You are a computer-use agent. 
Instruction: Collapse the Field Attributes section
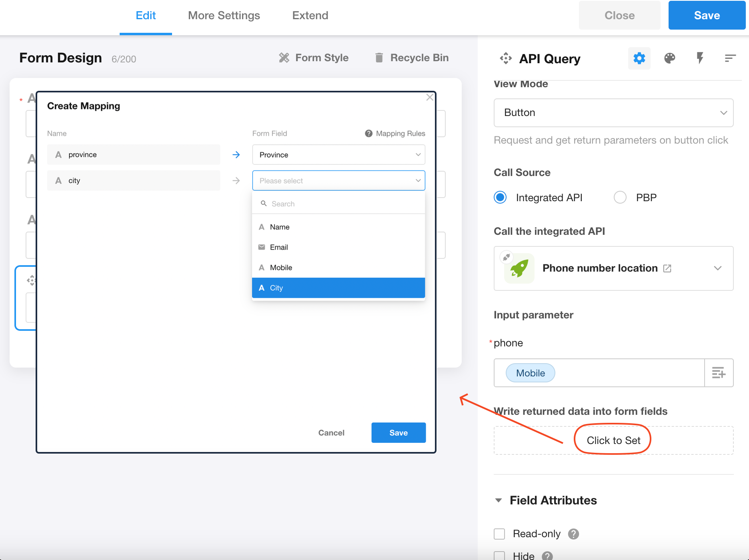tap(499, 500)
